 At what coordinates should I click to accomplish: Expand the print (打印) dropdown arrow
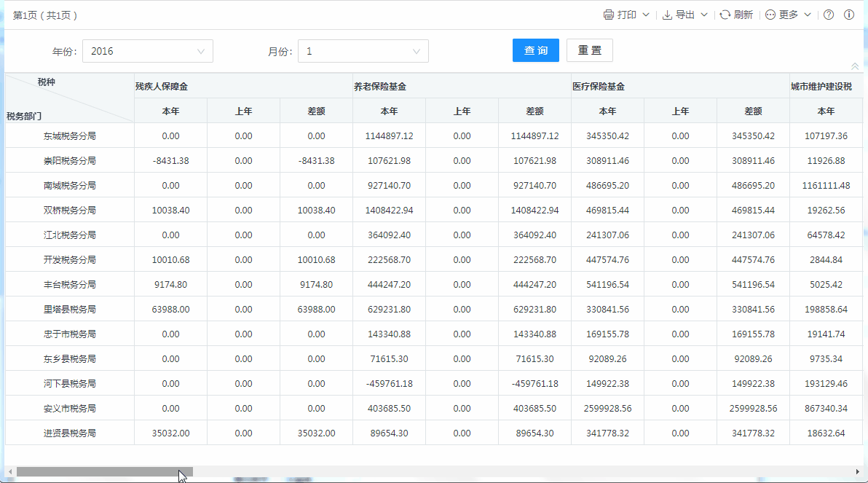coord(646,15)
